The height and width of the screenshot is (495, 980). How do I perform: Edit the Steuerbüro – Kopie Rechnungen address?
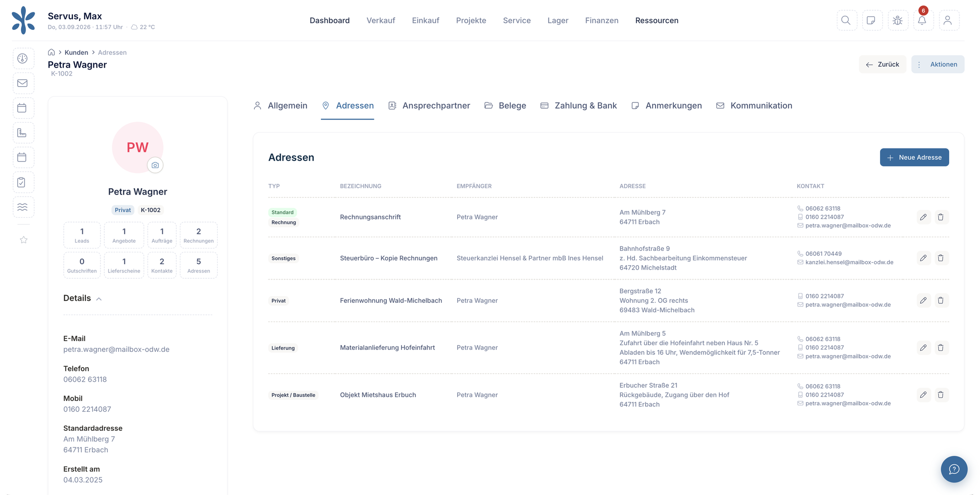click(923, 258)
